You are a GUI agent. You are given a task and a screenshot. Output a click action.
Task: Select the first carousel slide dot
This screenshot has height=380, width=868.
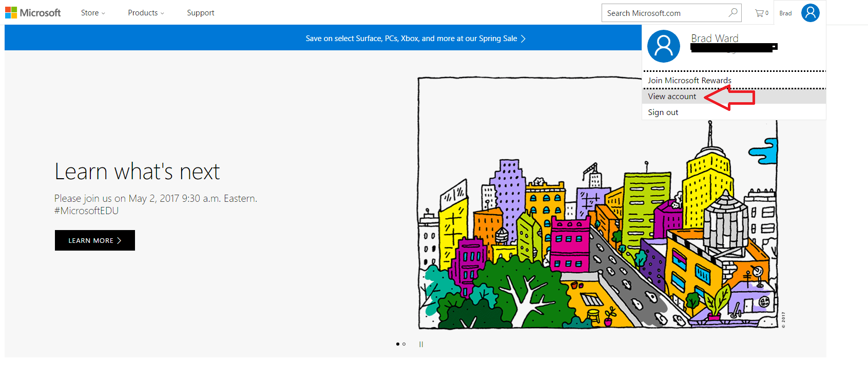click(397, 344)
